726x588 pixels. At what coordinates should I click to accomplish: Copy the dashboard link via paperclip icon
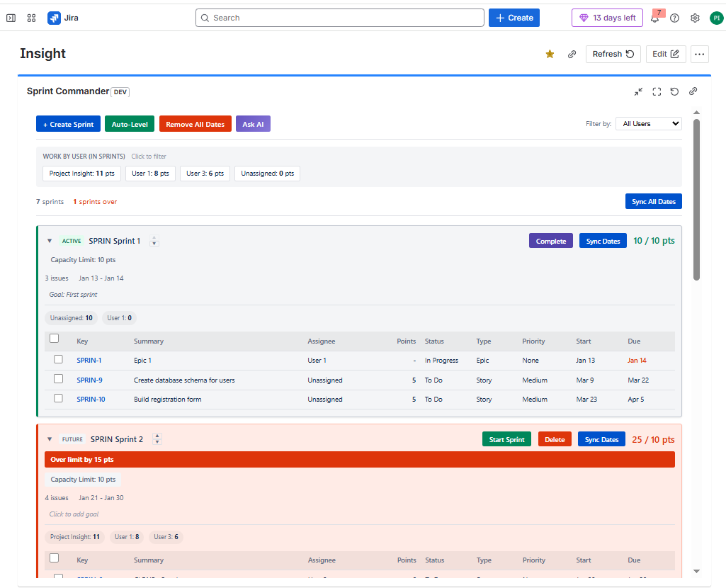572,54
